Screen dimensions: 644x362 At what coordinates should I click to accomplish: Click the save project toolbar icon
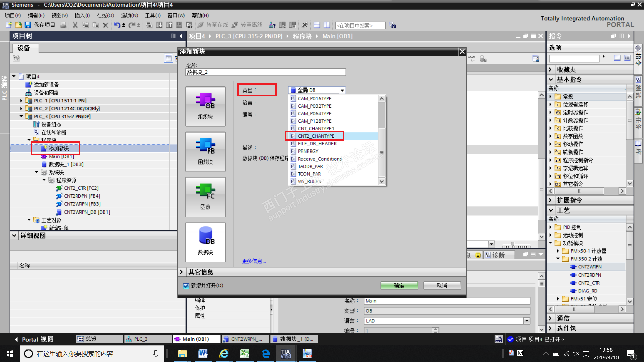tap(28, 25)
